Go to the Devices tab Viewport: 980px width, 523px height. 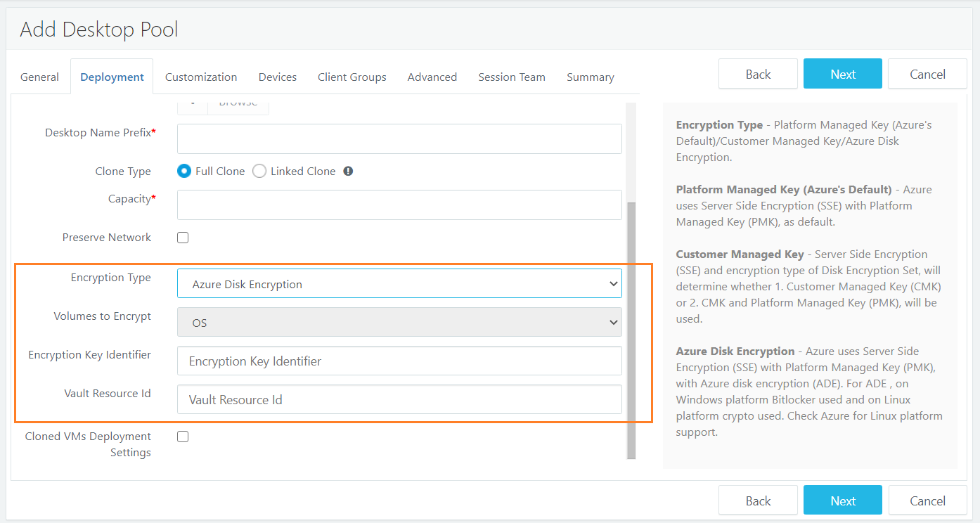(278, 77)
